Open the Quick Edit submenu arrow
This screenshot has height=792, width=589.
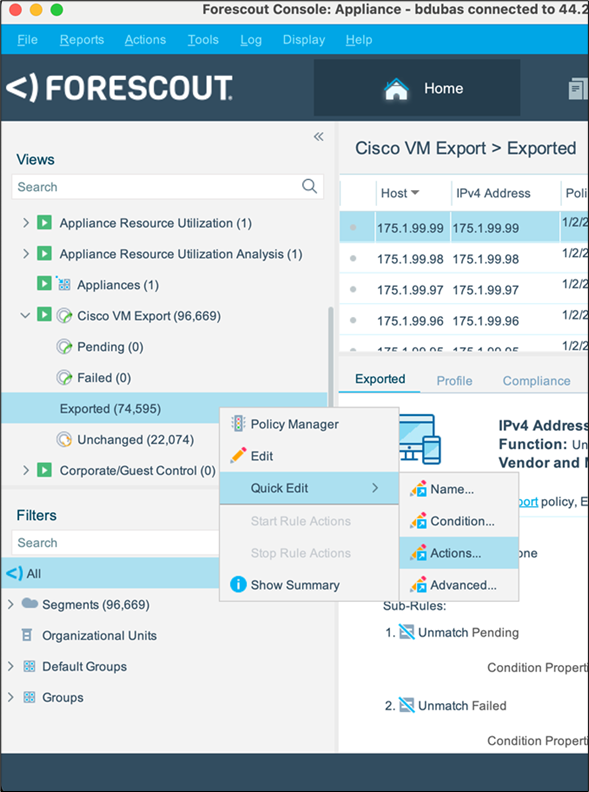click(375, 487)
